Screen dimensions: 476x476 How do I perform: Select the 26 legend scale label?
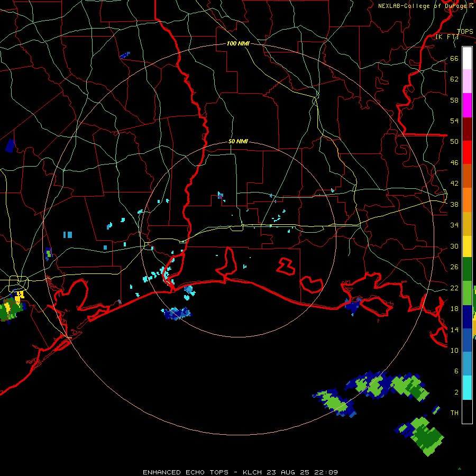pos(454,267)
